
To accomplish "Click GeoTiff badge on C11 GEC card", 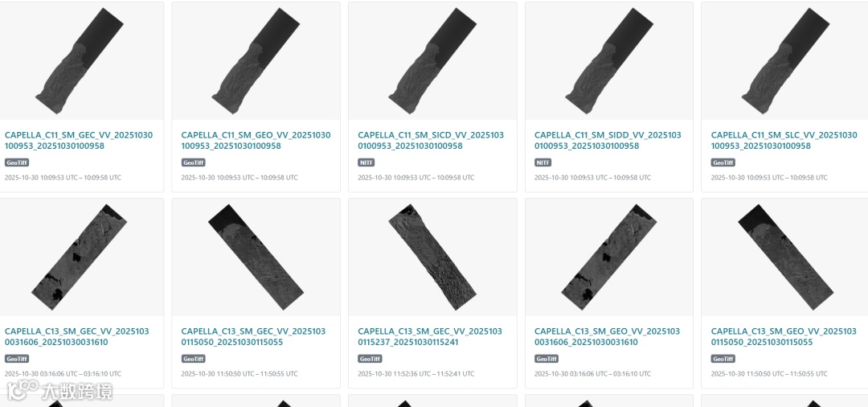I will point(17,162).
